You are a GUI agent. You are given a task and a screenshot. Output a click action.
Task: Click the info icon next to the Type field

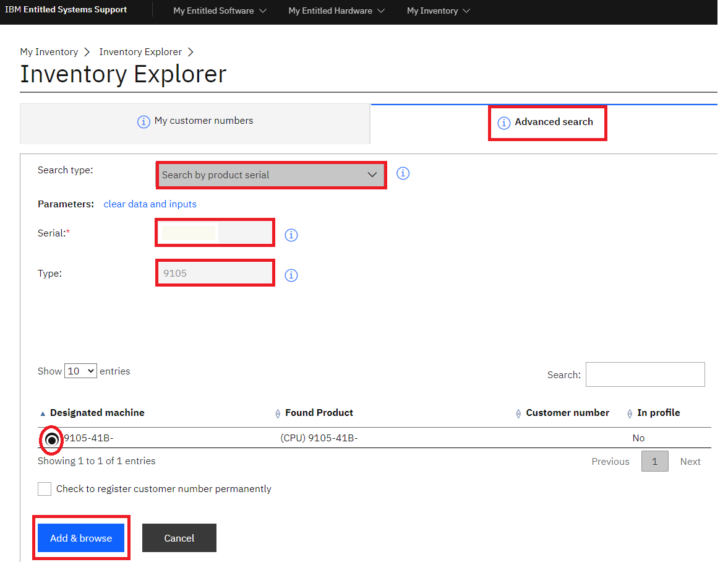[x=291, y=275]
